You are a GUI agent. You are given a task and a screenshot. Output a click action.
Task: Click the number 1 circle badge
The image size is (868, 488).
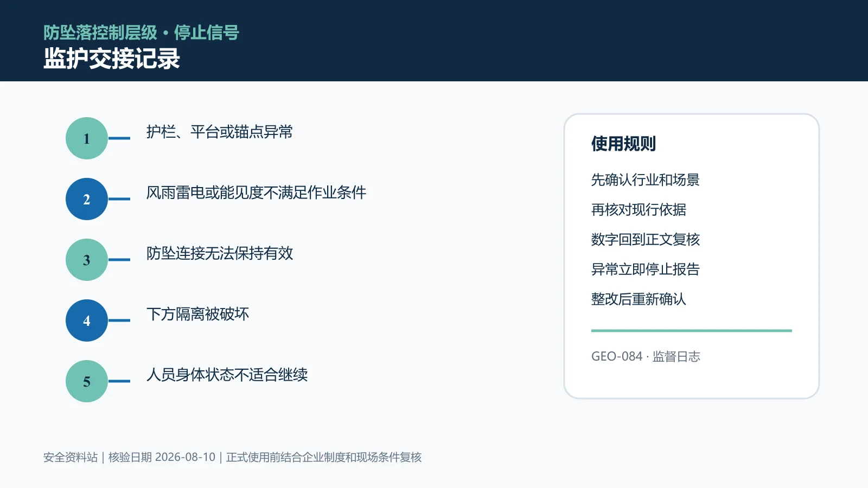tap(87, 138)
